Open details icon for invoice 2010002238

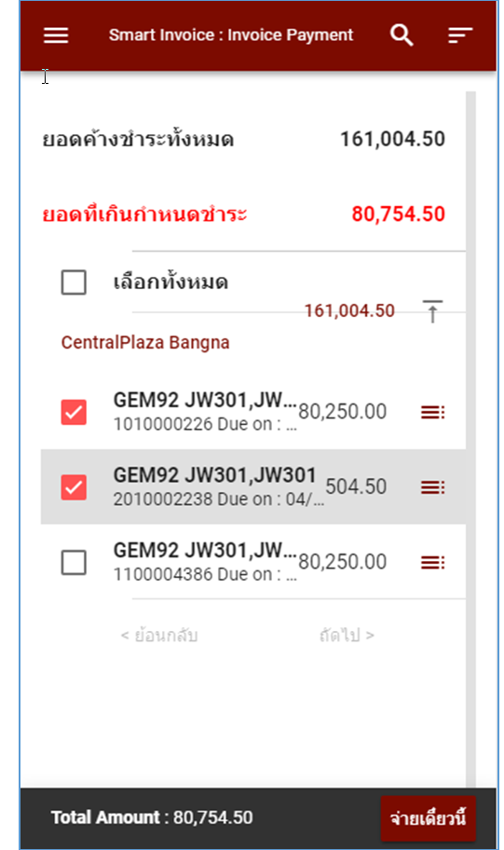pos(432,487)
